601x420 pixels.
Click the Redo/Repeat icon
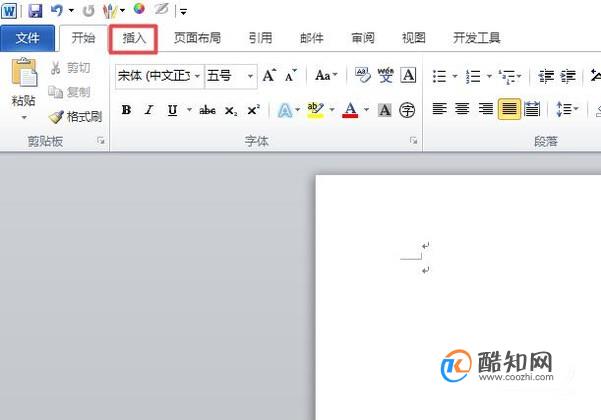(89, 11)
